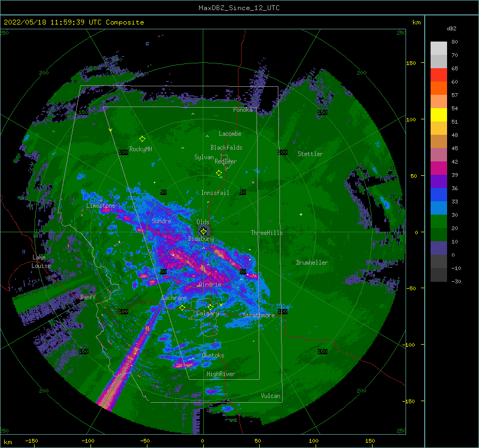Click the yellow diamond marker below RedDeer label
Viewport: 479px width, 448px height.
point(219,173)
